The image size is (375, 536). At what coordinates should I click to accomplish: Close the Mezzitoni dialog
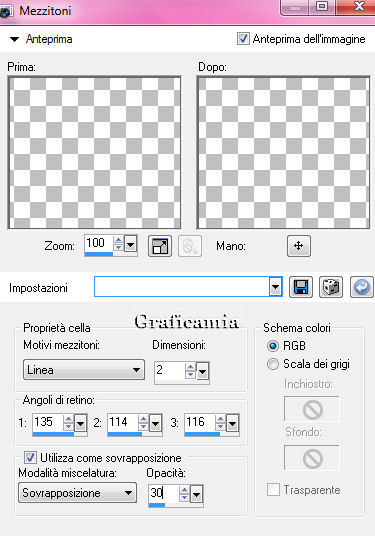[x=356, y=6]
